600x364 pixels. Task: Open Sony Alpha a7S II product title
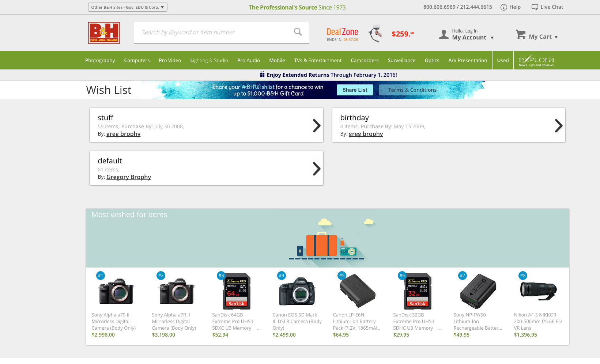[x=114, y=321]
